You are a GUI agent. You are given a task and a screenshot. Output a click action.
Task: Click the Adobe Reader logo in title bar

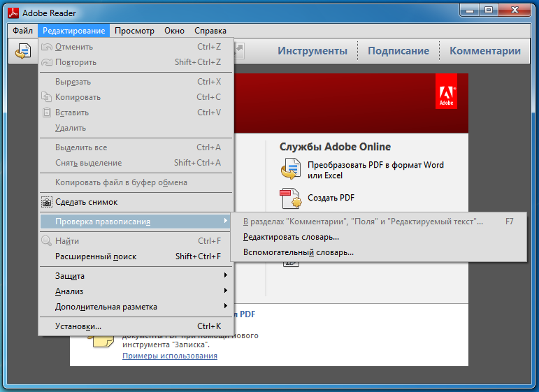13,13
